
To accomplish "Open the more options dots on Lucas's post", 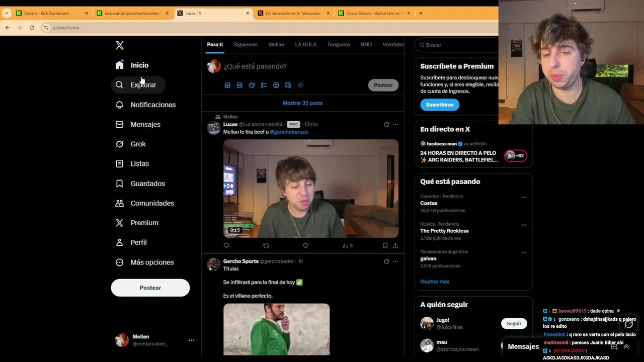I will (395, 124).
